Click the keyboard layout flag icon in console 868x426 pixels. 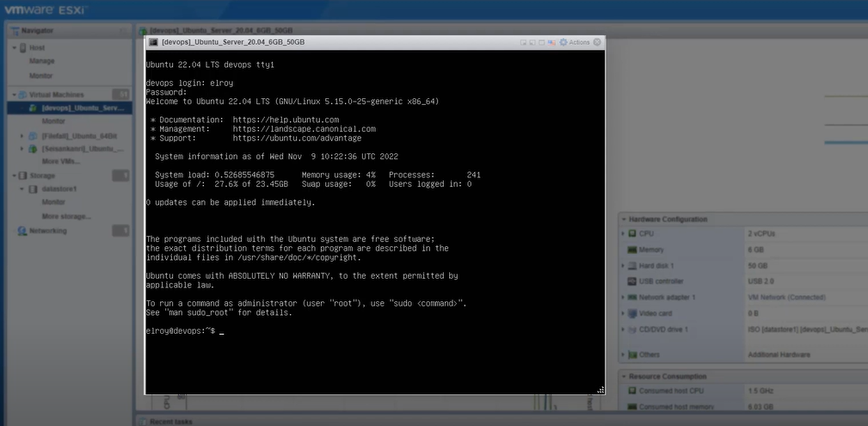click(551, 42)
